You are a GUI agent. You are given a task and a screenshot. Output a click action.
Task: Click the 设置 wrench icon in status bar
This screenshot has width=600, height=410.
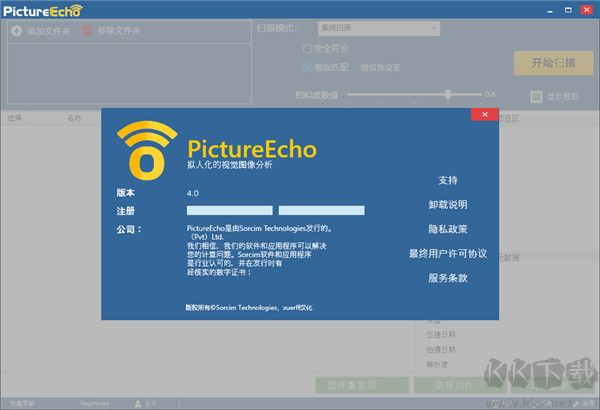point(576,403)
